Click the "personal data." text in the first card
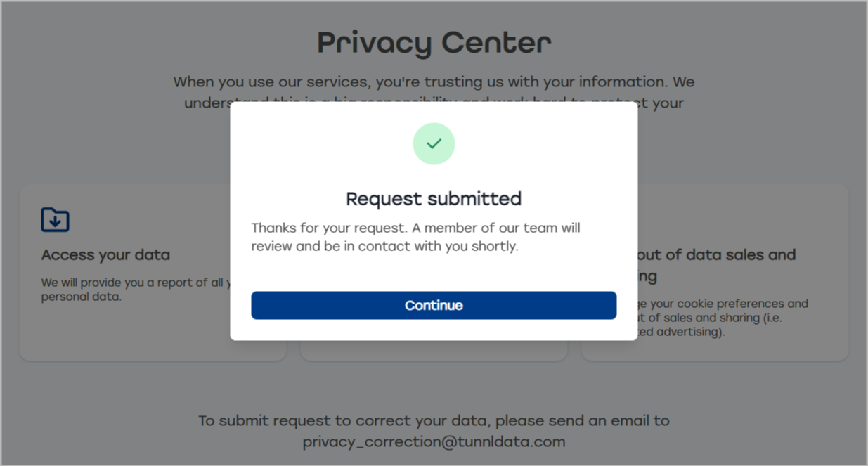 tap(82, 297)
